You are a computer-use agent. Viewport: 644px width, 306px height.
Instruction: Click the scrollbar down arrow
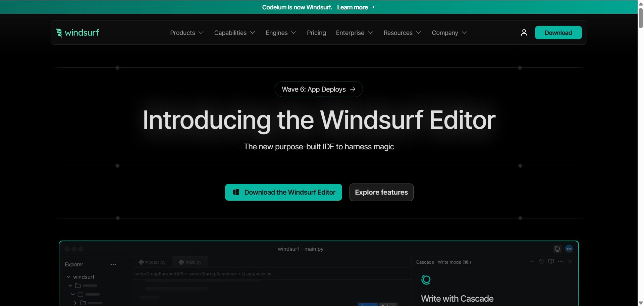641,303
